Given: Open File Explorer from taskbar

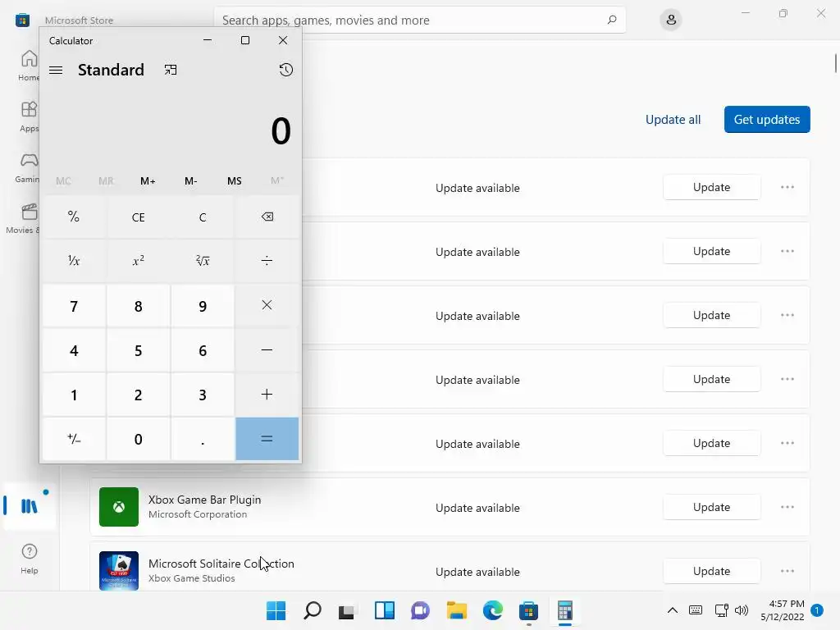Looking at the screenshot, I should pyautogui.click(x=456, y=610).
